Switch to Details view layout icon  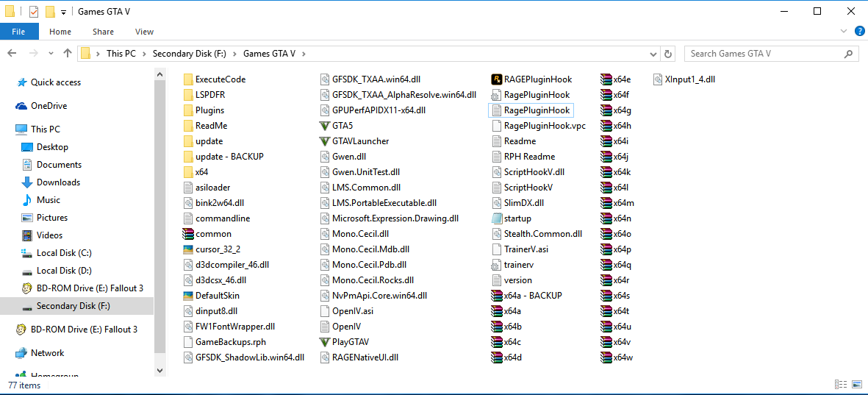[x=840, y=385]
